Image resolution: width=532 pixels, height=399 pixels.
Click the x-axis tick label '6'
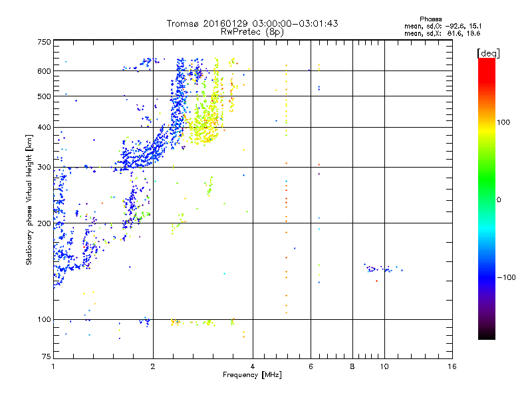point(311,366)
